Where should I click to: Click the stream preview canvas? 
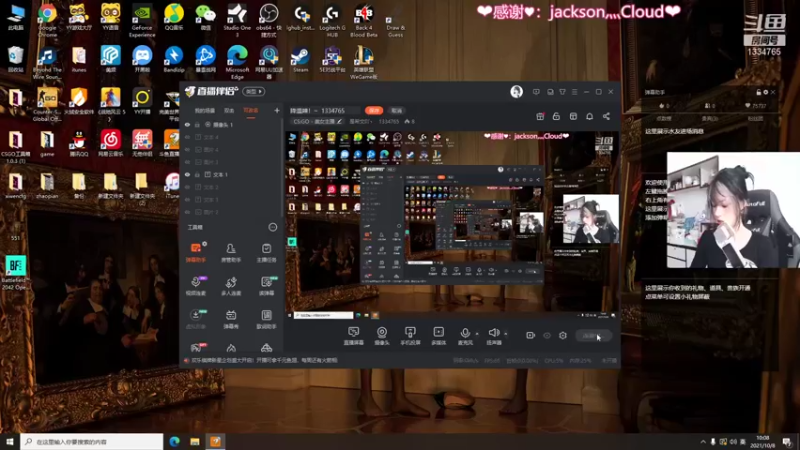(453, 225)
